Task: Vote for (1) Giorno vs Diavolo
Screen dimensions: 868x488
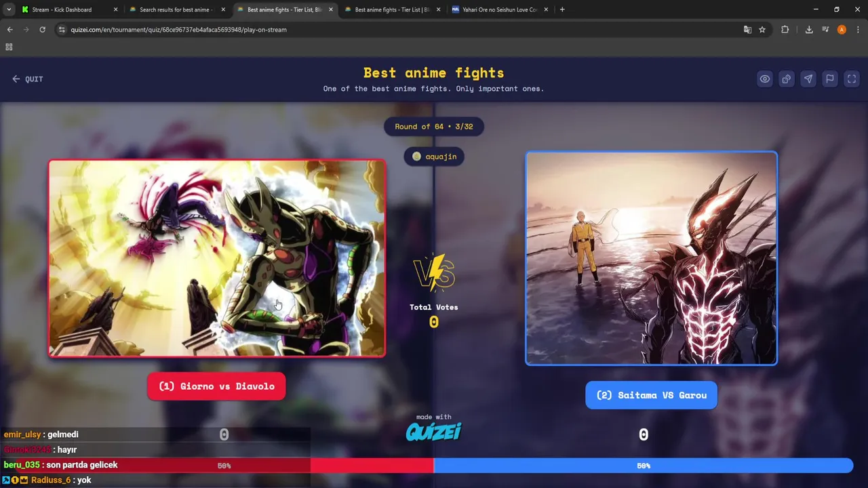Action: click(216, 386)
